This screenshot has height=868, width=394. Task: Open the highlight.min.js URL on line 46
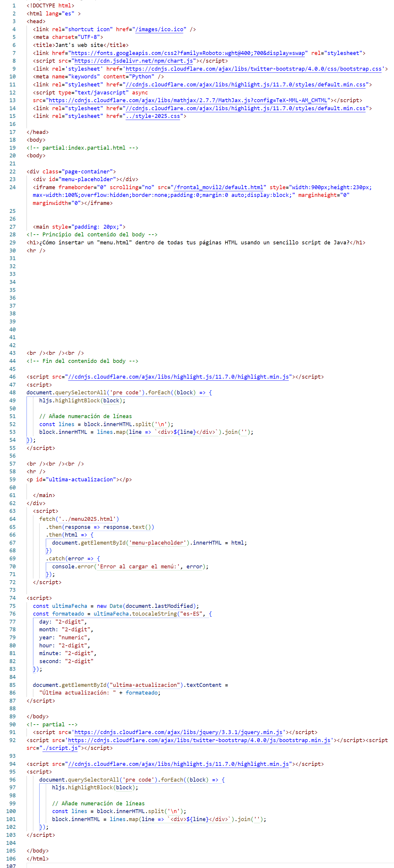[178, 377]
